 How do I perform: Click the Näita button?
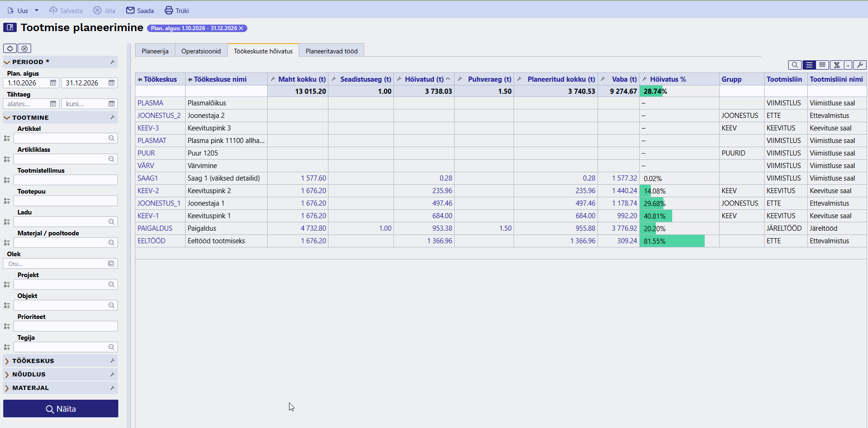(x=61, y=409)
